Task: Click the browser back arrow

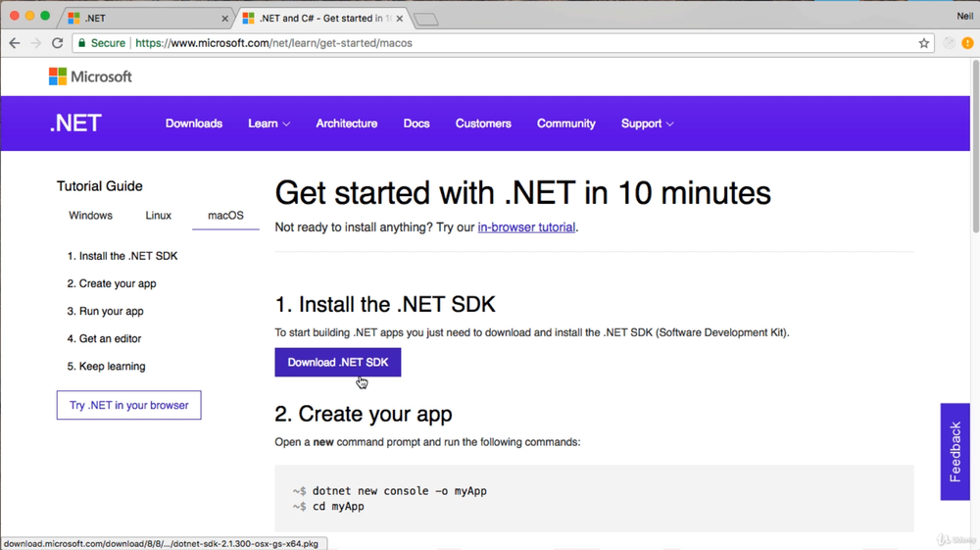Action: (x=14, y=43)
